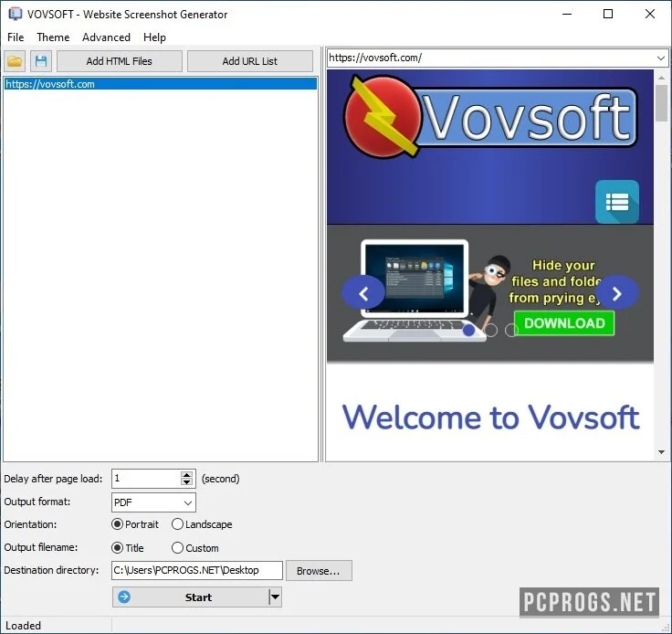The height and width of the screenshot is (634, 672).
Task: Click the next slide arrow in carousel
Action: (x=616, y=293)
